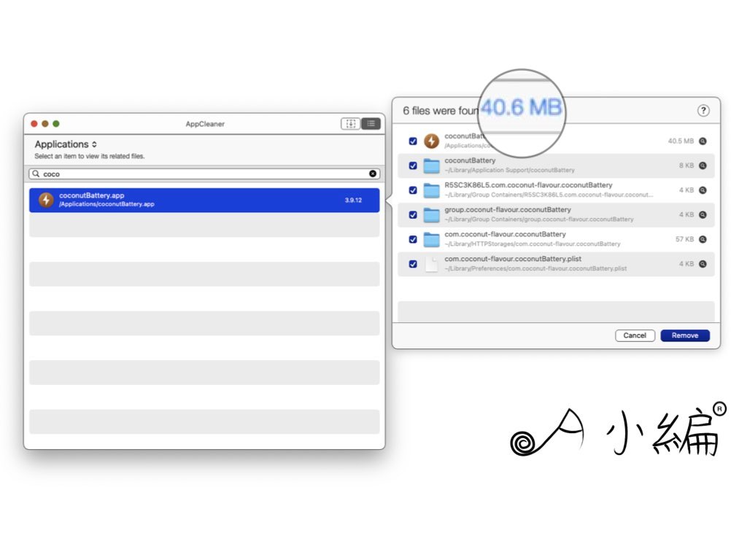This screenshot has width=747, height=560.
Task: Reveal the coconutBattery.plist file in Finder
Action: pyautogui.click(x=703, y=264)
